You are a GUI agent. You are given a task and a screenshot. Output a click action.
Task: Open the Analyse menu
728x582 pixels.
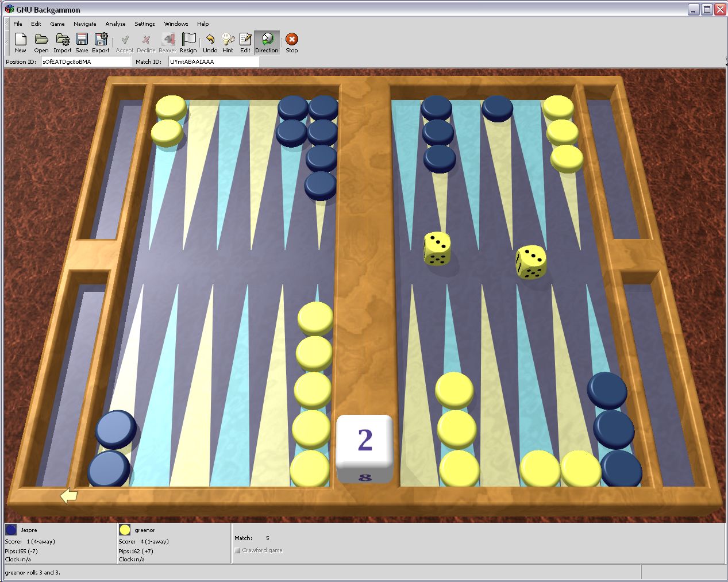pos(115,24)
